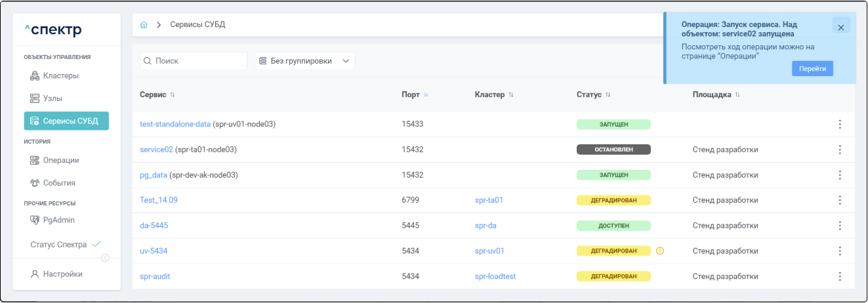Open Настройки in the sidebar
The height and width of the screenshot is (303, 868).
pos(62,274)
